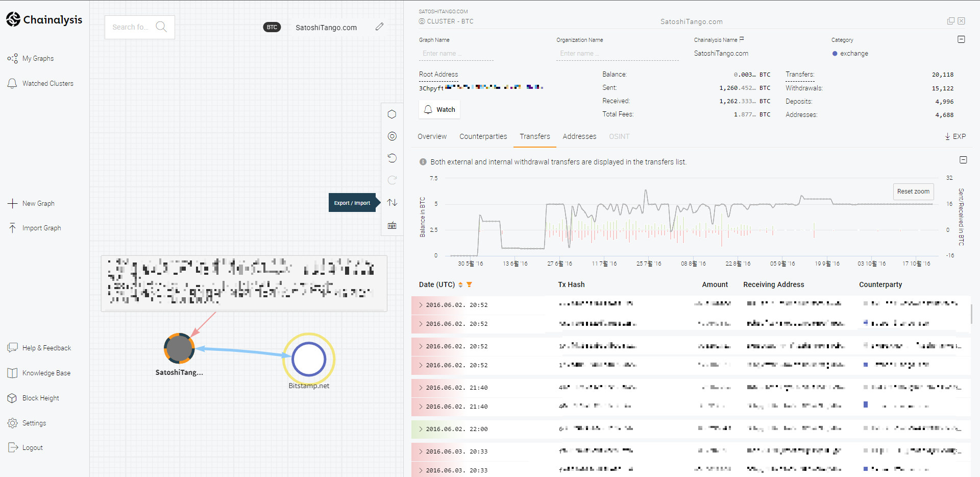Viewport: 980px width, 477px height.
Task: Open Import Graph option
Action: pos(34,228)
